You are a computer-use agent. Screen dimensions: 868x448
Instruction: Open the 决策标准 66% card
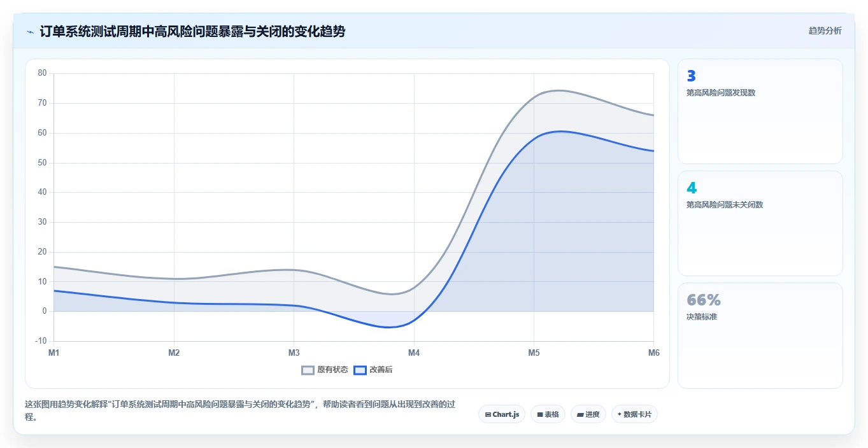coord(760,335)
